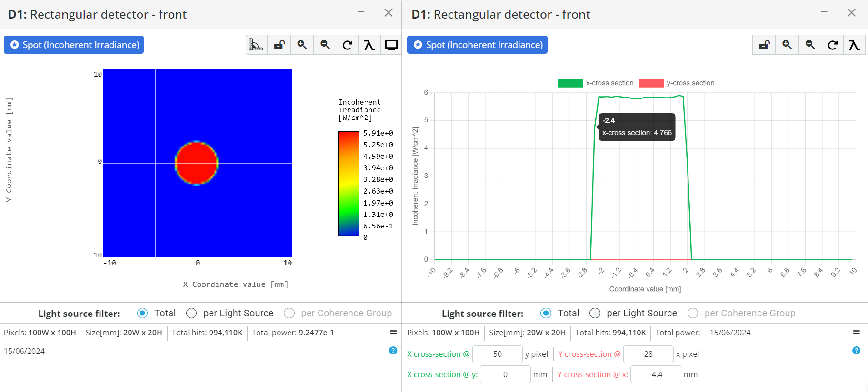Click Y cross-section x pixel field showing 28

[648, 354]
